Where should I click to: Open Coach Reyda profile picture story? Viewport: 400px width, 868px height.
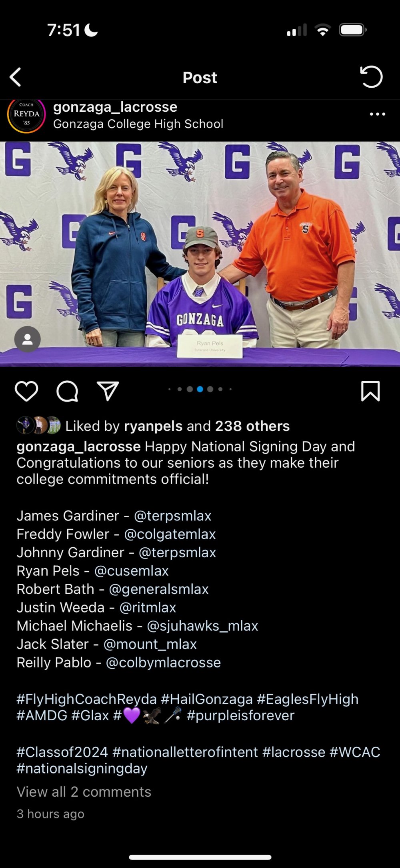click(x=26, y=115)
